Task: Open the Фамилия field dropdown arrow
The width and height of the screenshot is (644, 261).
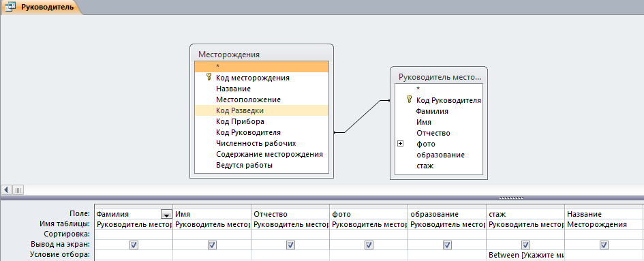Action: click(166, 215)
